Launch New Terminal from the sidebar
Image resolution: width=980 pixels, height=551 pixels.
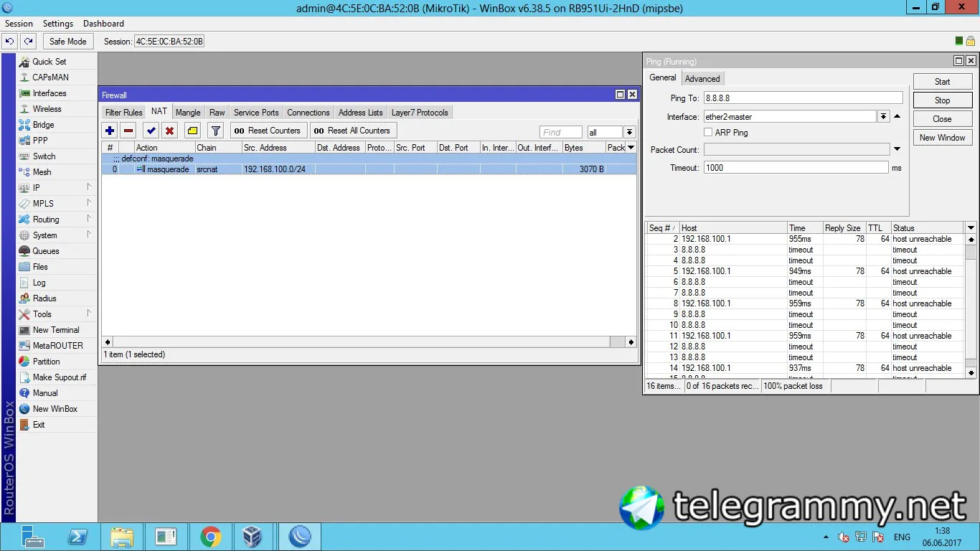[56, 330]
